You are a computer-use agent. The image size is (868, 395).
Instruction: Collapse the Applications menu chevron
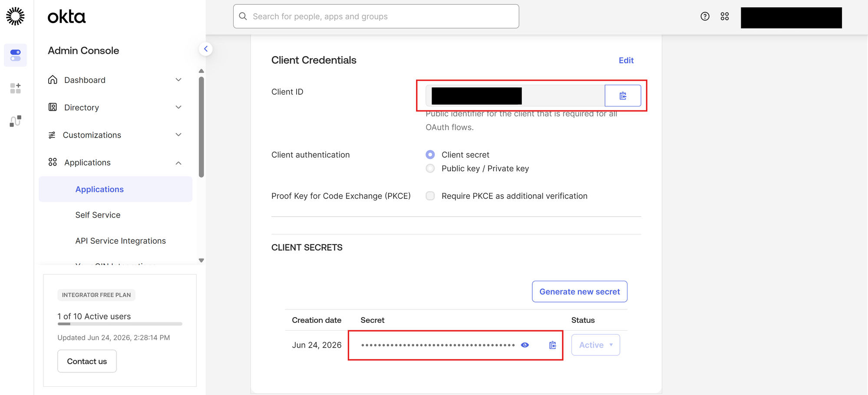(x=178, y=163)
